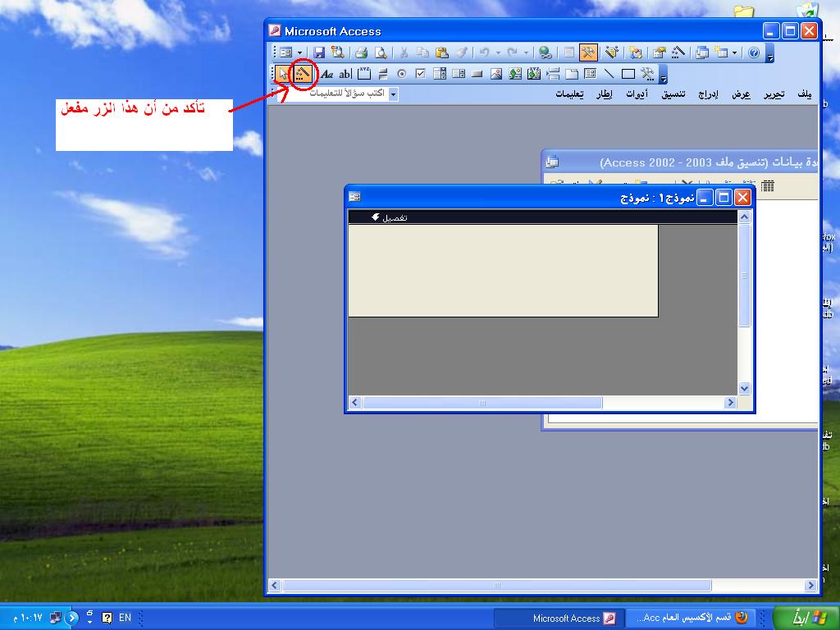
Task: Print using the printer icon
Action: 362,52
